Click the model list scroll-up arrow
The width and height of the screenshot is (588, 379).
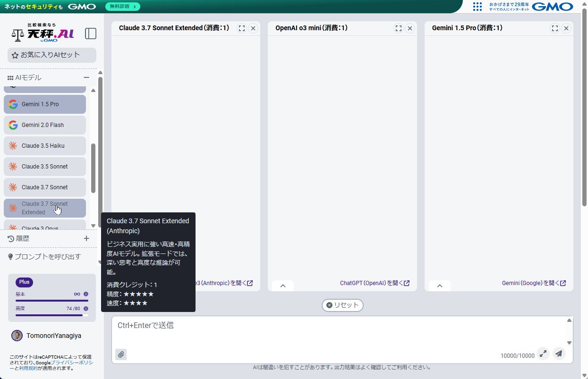pyautogui.click(x=94, y=90)
